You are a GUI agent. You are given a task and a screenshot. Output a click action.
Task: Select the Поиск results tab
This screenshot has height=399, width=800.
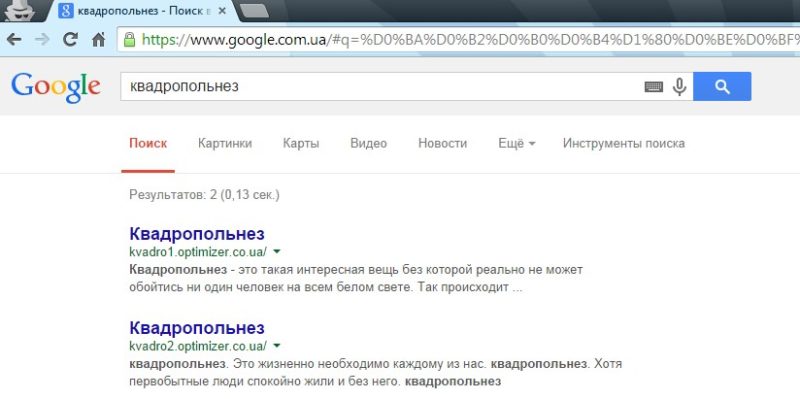pyautogui.click(x=148, y=143)
